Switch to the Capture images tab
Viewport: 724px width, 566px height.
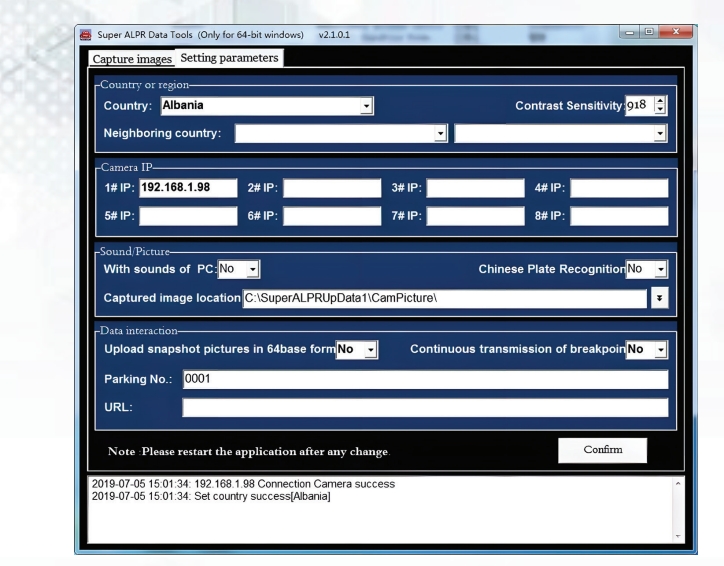(x=132, y=59)
